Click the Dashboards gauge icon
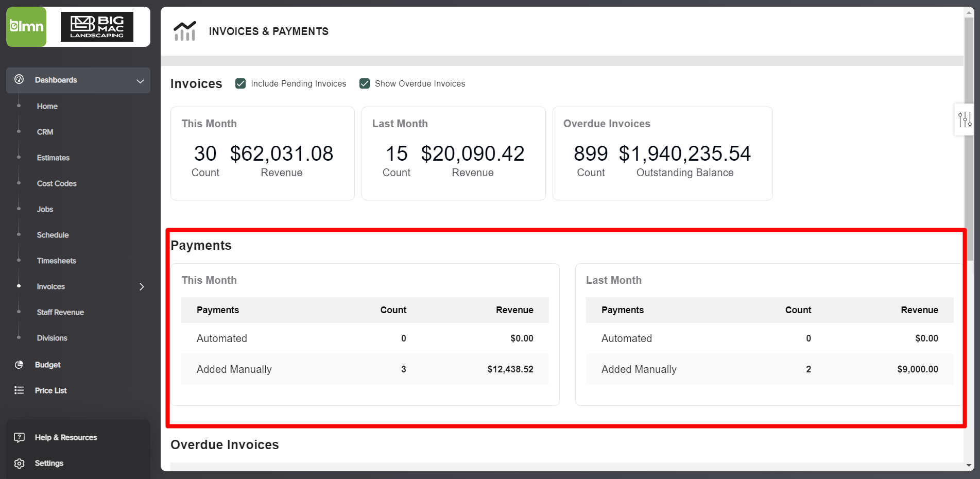Screen dimensions: 980x479 19,79
